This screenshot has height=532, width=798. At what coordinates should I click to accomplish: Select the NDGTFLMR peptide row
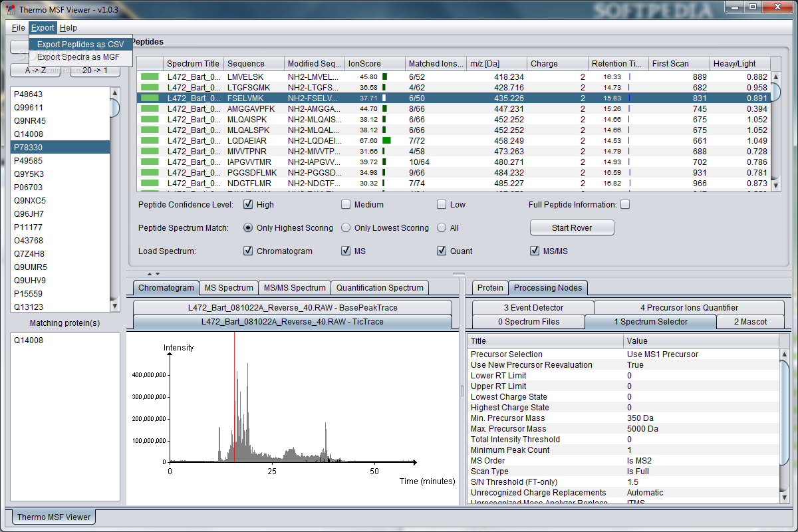(x=454, y=183)
